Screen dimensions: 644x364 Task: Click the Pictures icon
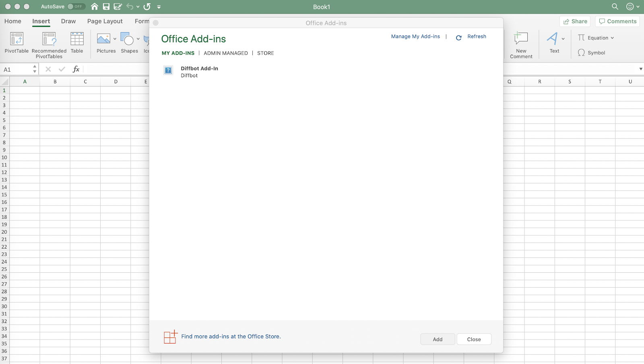pos(104,39)
